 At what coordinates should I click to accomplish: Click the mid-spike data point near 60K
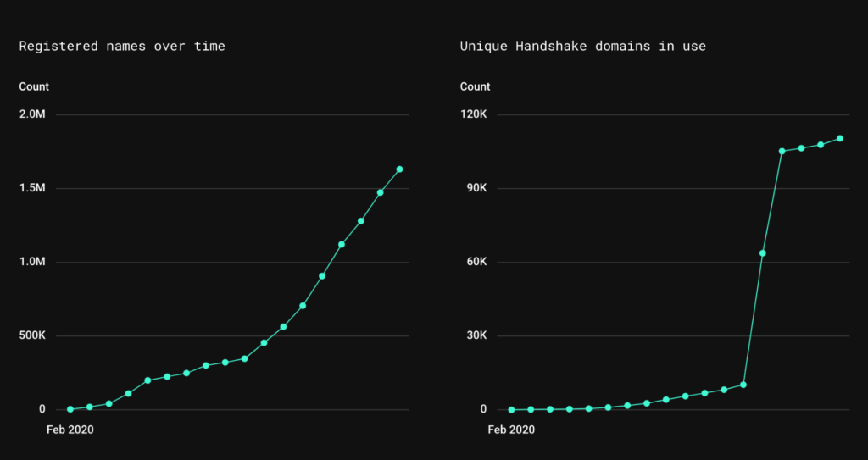[762, 253]
